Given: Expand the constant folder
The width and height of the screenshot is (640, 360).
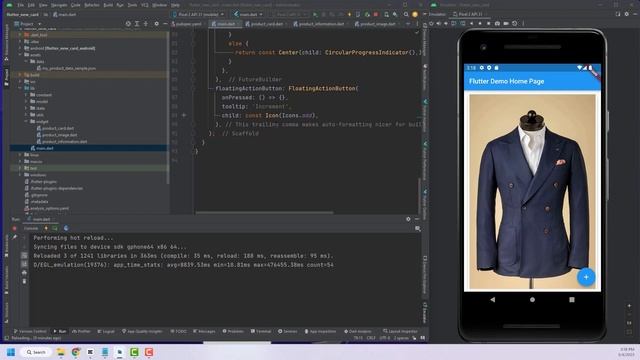Looking at the screenshot, I should 27,95.
